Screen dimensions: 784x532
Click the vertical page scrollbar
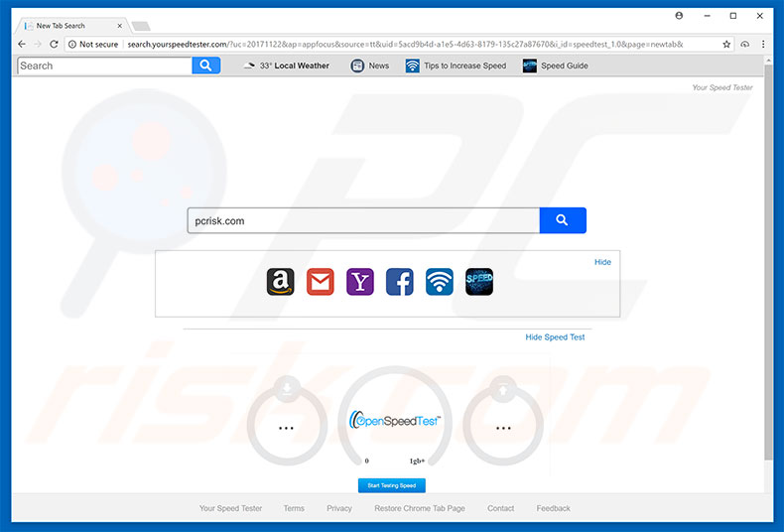[x=769, y=261]
